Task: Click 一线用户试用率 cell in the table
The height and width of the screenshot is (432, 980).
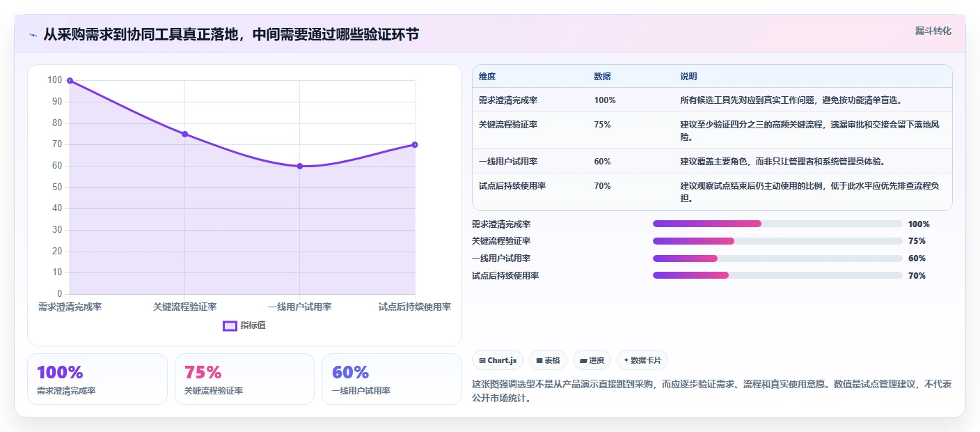Action: coord(508,162)
